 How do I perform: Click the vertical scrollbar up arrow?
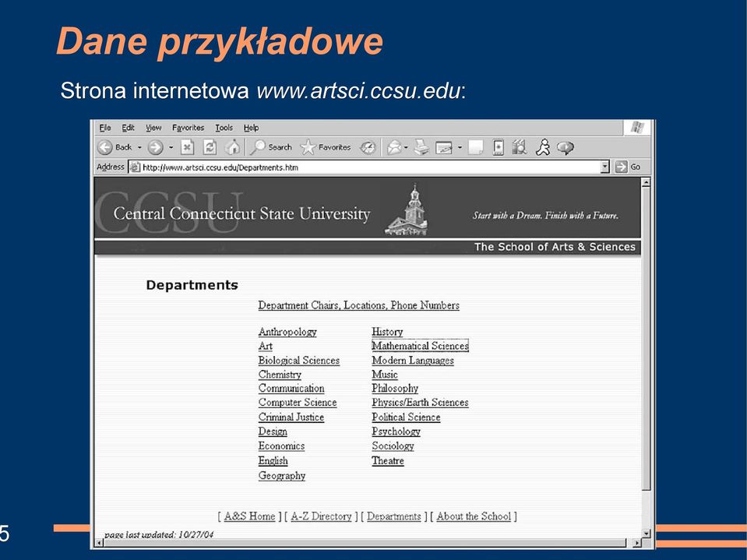tap(646, 182)
